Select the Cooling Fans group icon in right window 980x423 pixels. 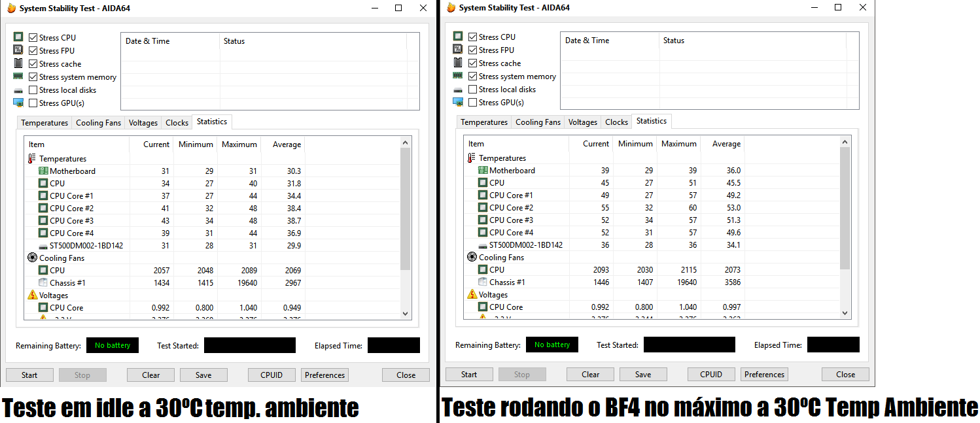472,257
